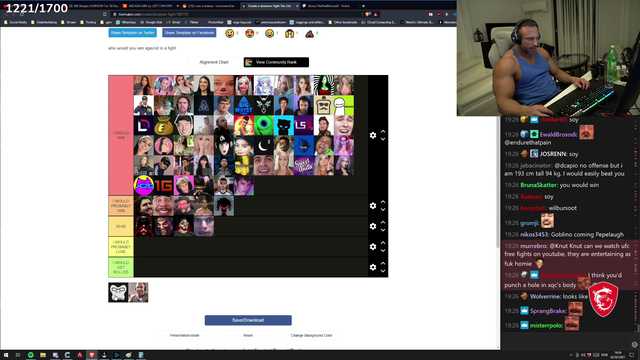Select the white blob on green tile
Screen dimensions: 640x360
pos(344,105)
